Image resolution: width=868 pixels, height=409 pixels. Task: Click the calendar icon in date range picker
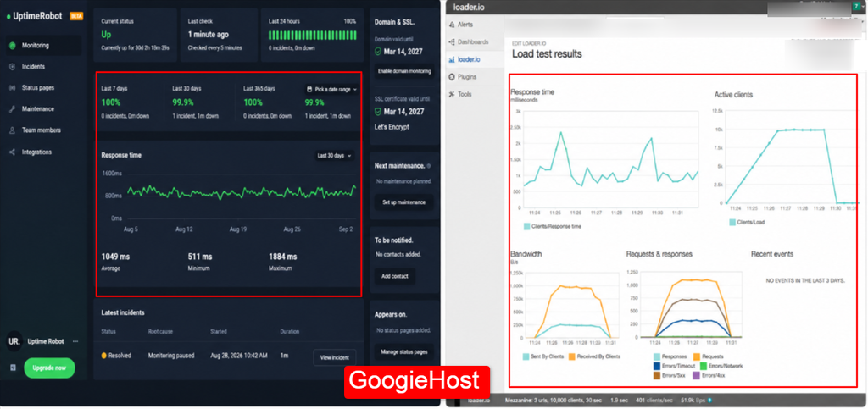click(x=310, y=89)
